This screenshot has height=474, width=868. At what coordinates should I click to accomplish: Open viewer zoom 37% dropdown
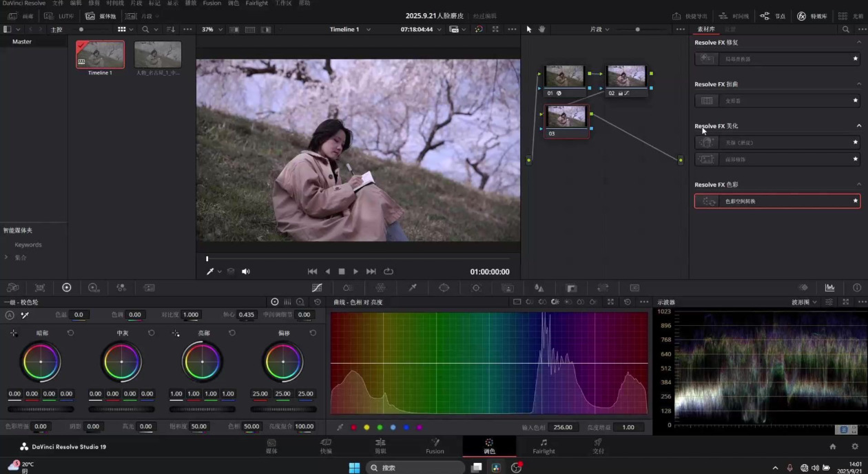click(x=211, y=30)
